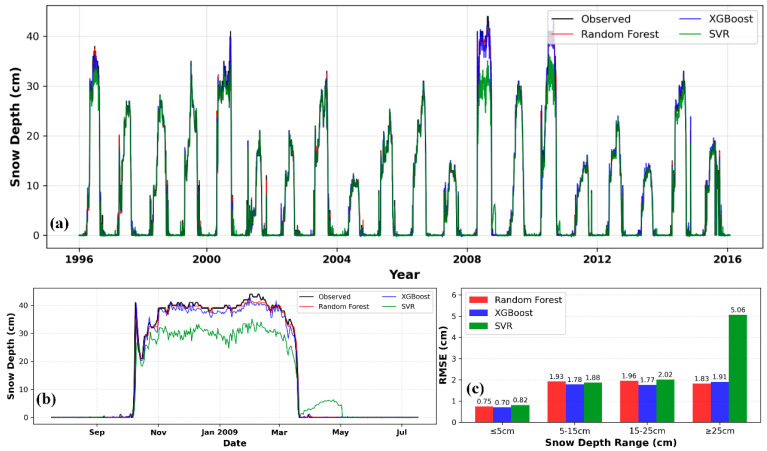
Task: Click the '1.96' bar value label
Action: pyautogui.click(x=629, y=376)
